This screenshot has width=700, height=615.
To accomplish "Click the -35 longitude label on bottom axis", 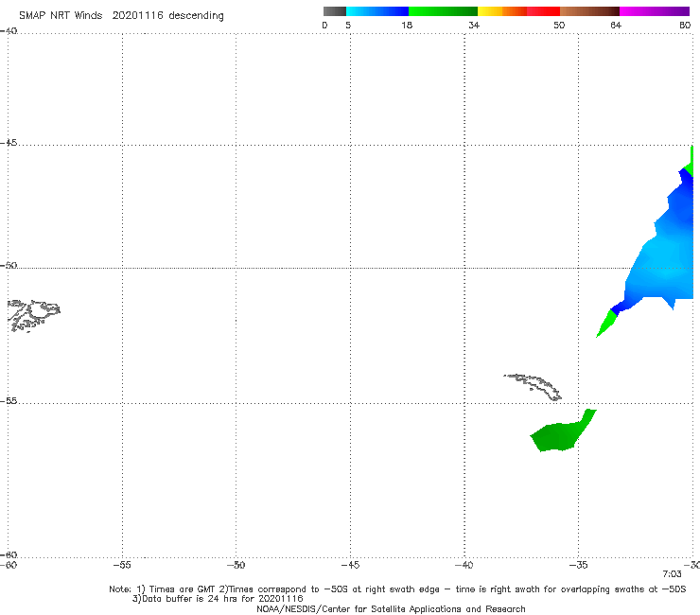I will pos(578,565).
